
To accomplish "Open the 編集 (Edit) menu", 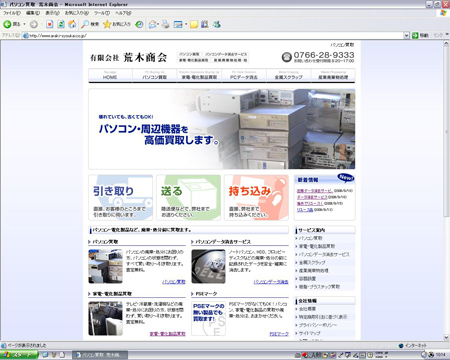I will pos(33,13).
